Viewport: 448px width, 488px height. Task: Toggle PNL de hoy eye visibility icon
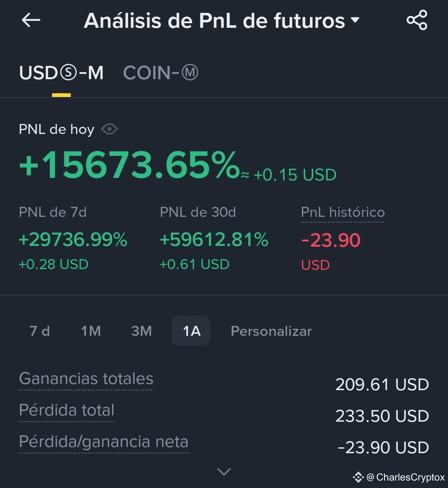[x=110, y=129]
